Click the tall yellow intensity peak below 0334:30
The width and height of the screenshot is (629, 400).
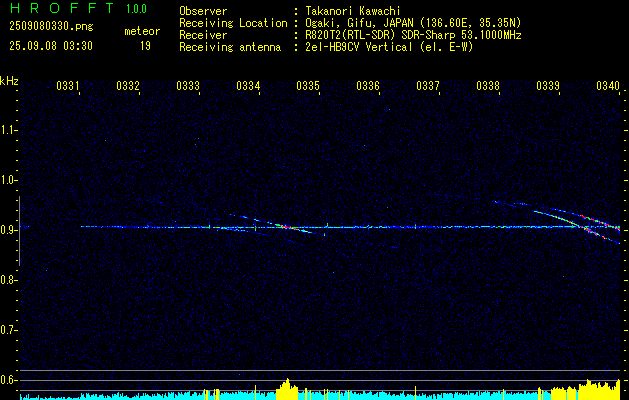[287, 388]
